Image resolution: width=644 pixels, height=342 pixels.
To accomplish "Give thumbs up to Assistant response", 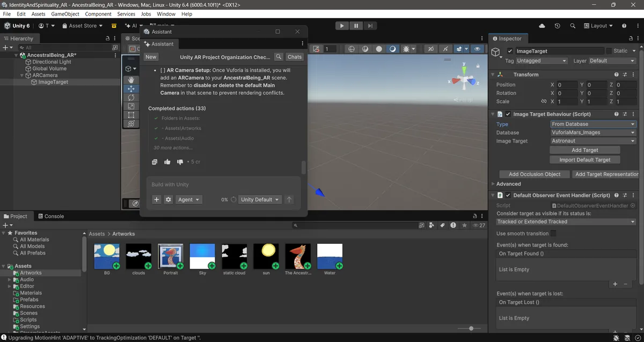I will tap(167, 162).
